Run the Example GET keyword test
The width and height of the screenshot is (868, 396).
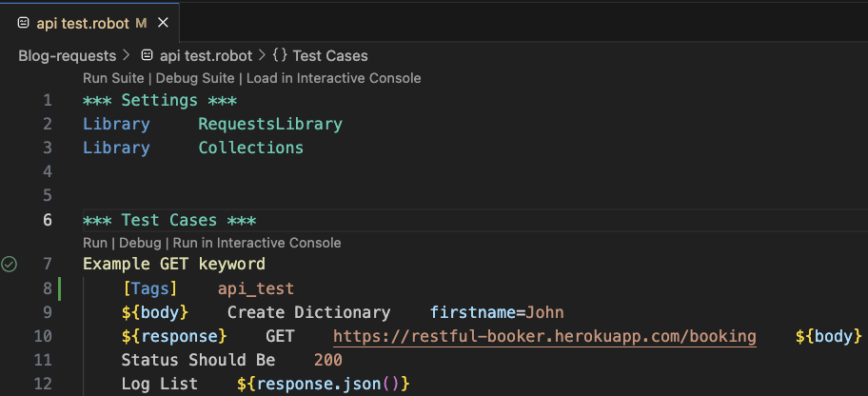pos(95,243)
